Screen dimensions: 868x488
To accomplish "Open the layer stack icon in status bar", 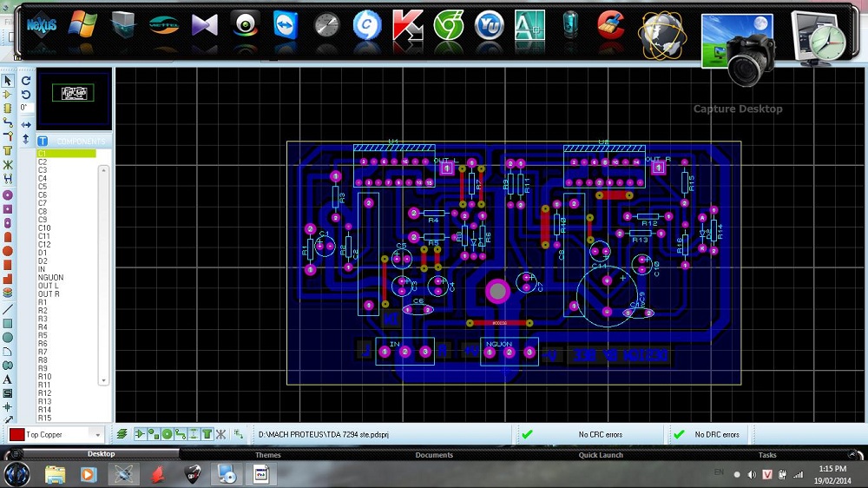I will click(122, 434).
